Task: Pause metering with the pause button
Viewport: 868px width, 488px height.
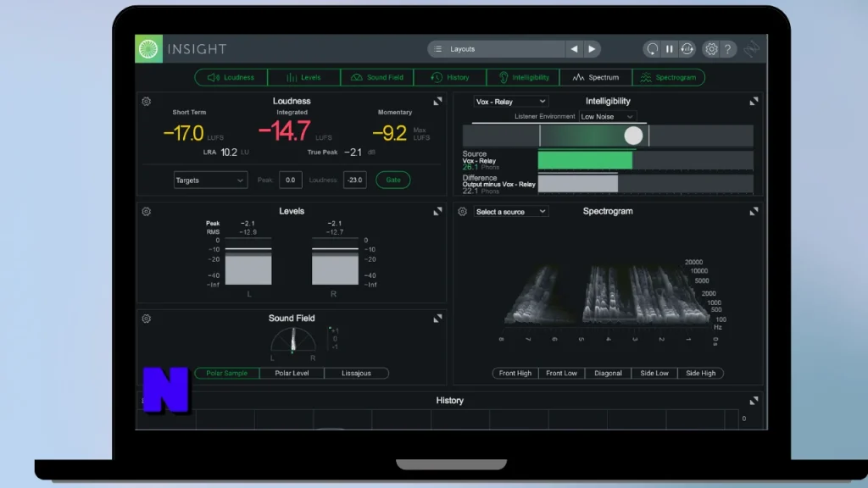Action: click(670, 48)
